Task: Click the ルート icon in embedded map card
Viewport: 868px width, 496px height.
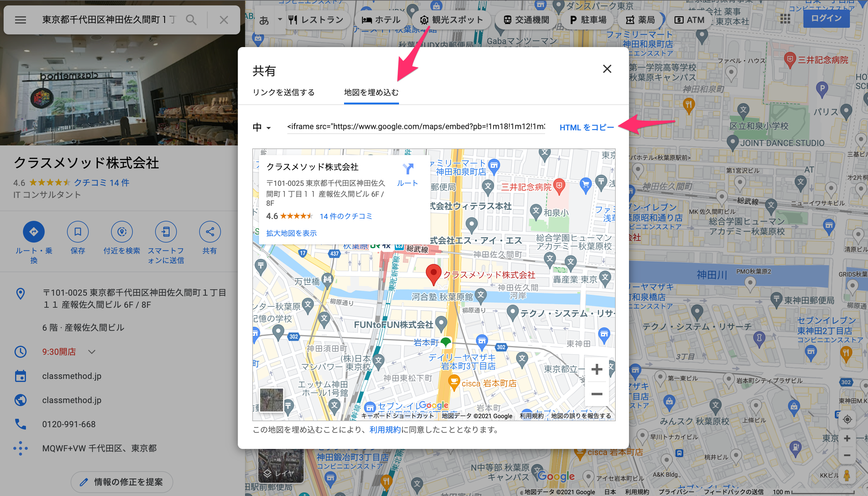Action: pyautogui.click(x=407, y=169)
